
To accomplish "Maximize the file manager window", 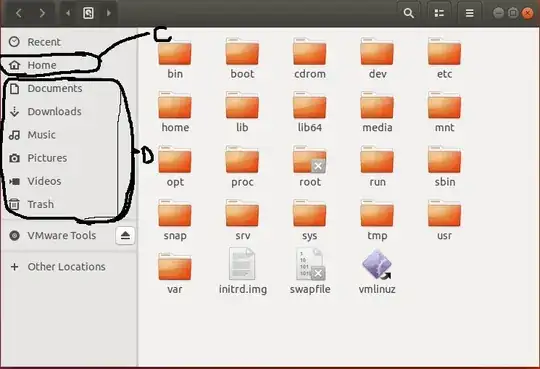I will 513,13.
